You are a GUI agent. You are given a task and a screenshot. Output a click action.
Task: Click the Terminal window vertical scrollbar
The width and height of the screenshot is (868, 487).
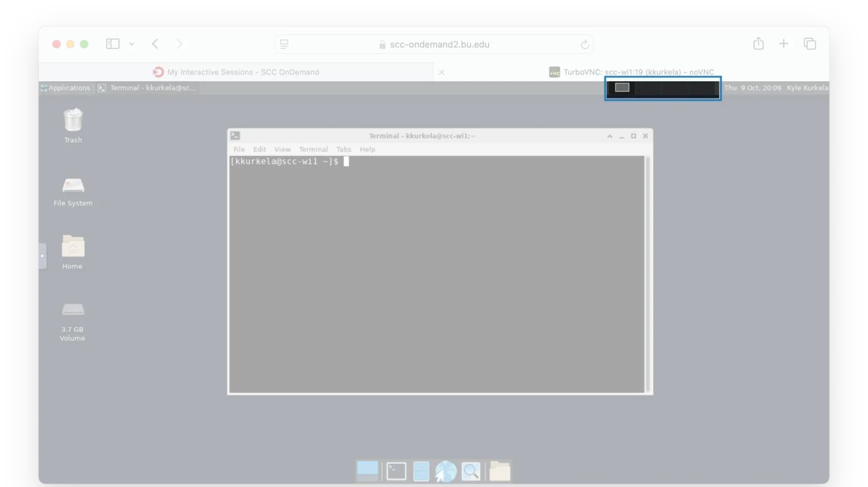click(648, 274)
